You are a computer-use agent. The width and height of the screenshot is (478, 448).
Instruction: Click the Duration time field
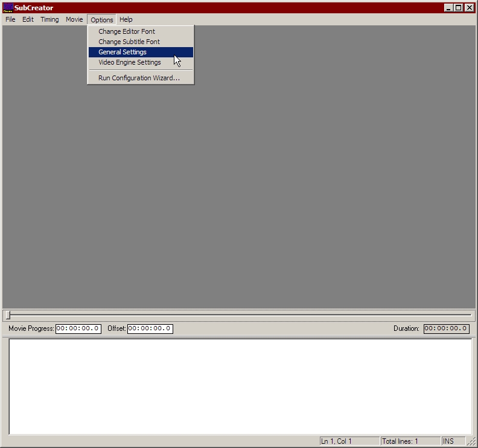click(447, 328)
